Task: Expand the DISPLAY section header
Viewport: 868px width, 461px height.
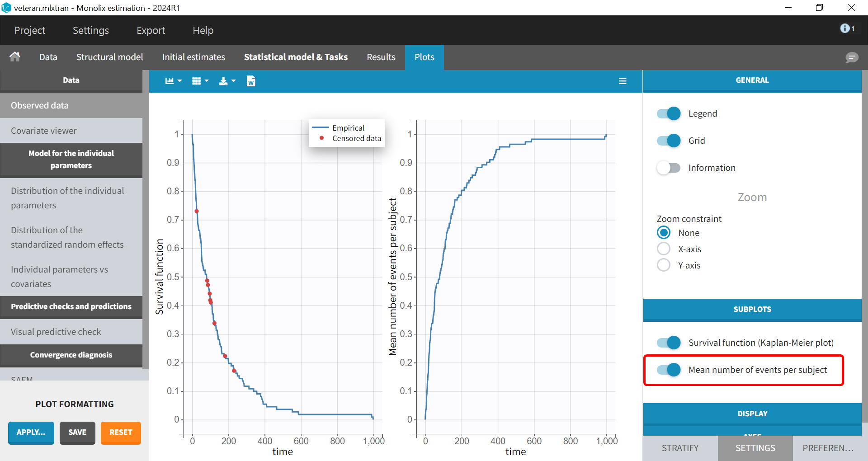Action: point(752,414)
